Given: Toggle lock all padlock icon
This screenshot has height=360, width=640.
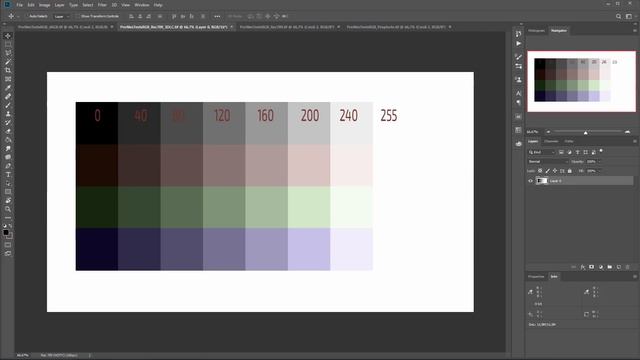Looking at the screenshot, I should click(570, 171).
